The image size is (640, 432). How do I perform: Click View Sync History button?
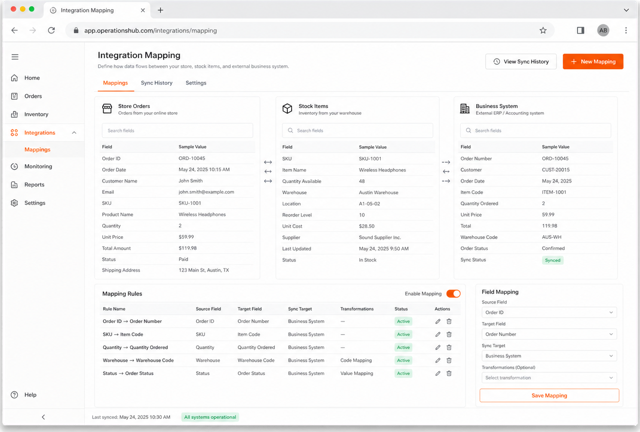(x=521, y=62)
